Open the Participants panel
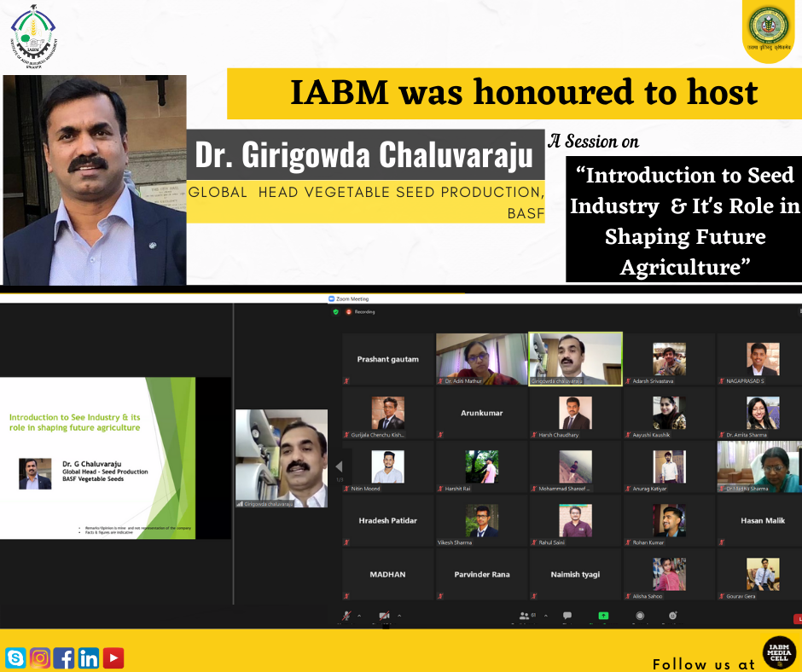 click(524, 615)
